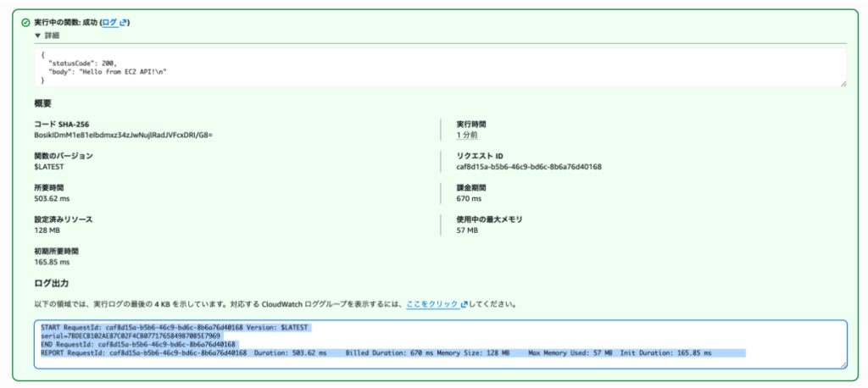Click the 設定済みリソース label
The image size is (868, 388).
[x=63, y=219]
